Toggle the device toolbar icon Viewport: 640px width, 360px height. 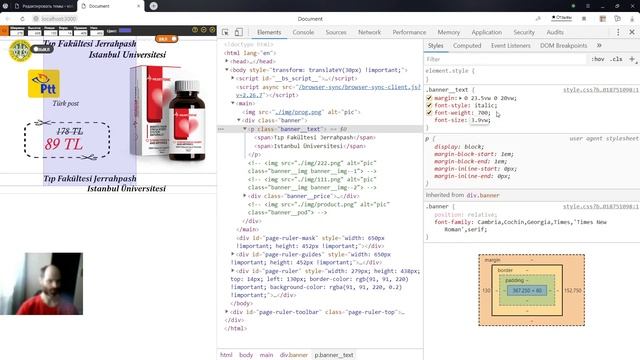[239, 32]
